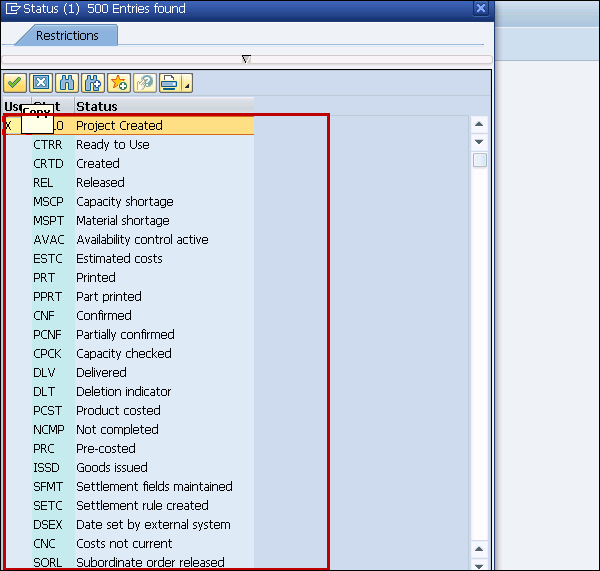Click the Cancel X toolbar icon
Screen dimensions: 600x571
click(41, 83)
